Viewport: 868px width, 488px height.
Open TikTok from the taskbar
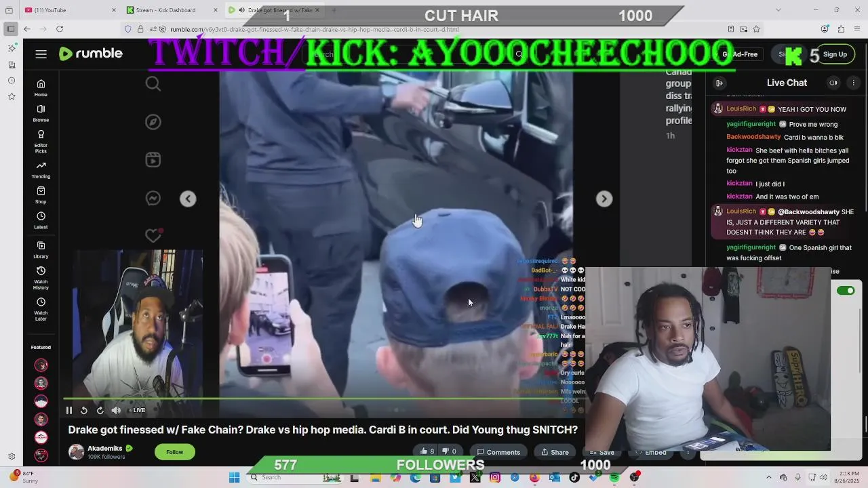pyautogui.click(x=574, y=478)
